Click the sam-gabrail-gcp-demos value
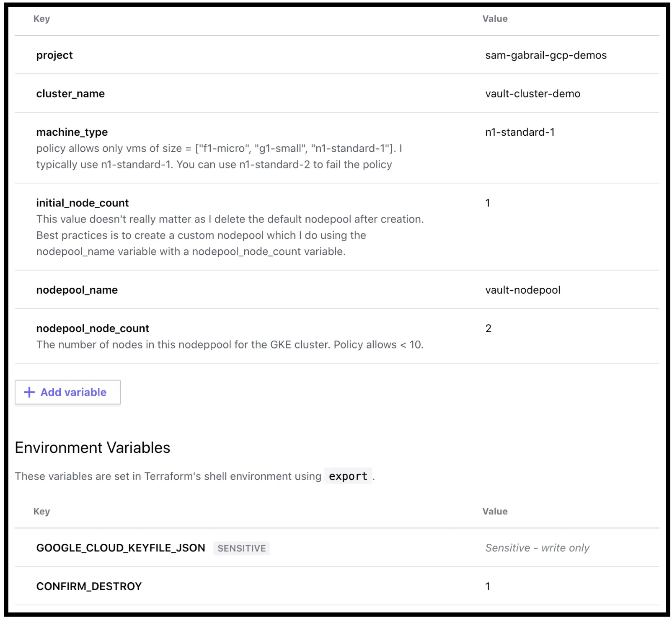 coord(545,55)
